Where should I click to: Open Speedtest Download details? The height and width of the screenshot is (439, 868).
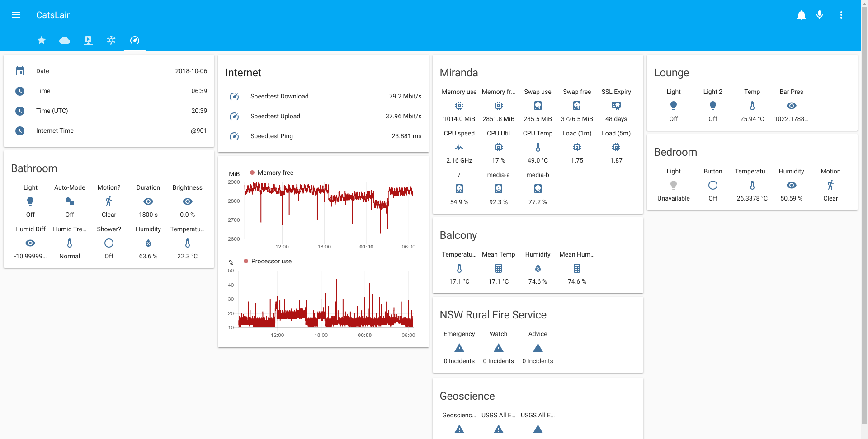tap(323, 96)
